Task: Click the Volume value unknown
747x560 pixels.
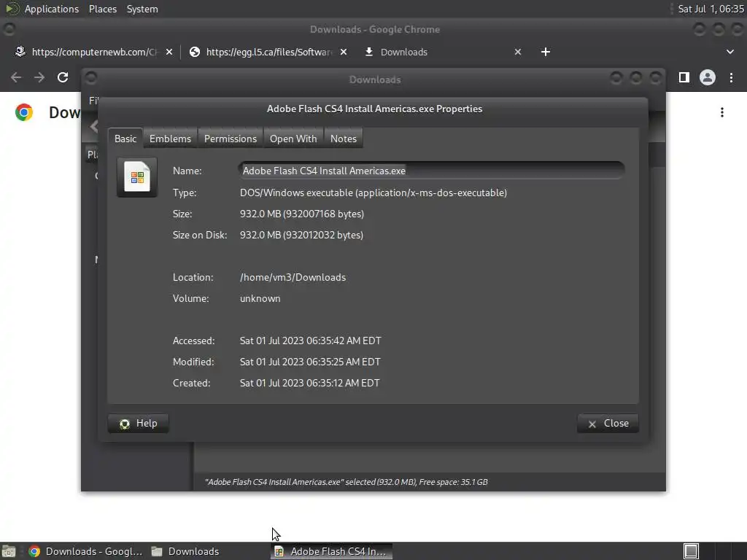Action: point(260,298)
